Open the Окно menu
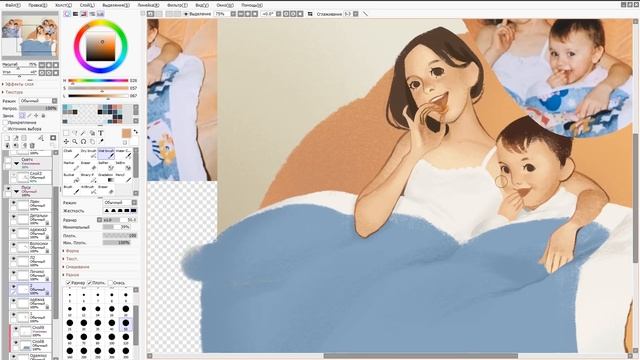This screenshot has width=640, height=360. coord(225,5)
